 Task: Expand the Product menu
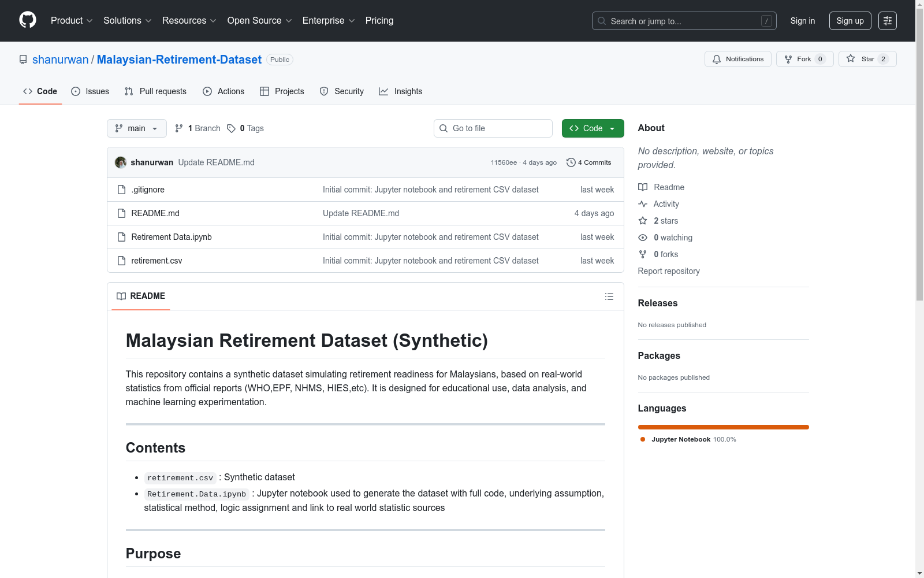tap(72, 20)
